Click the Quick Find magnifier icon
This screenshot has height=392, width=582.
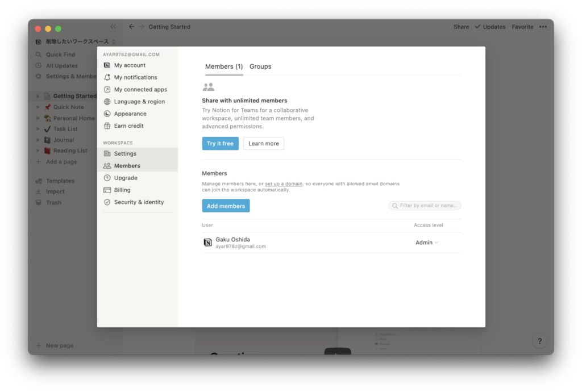[38, 55]
